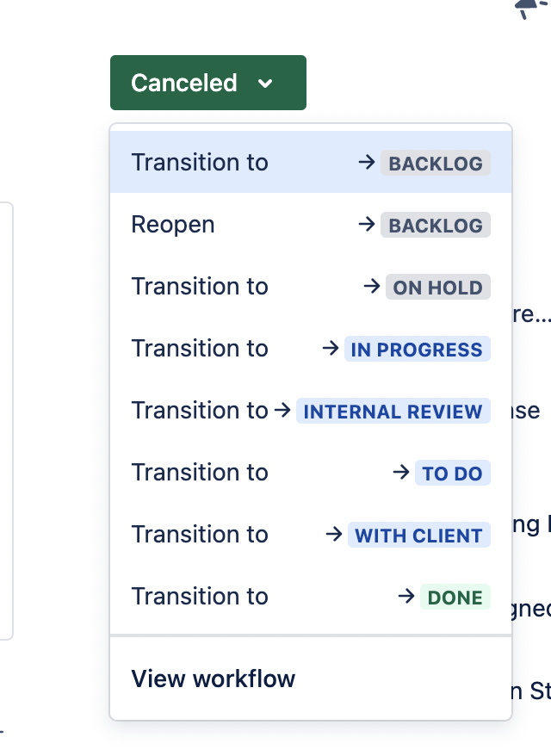Click the BACKLOG badge in Reopen row
Image resolution: width=551 pixels, height=756 pixels.
436,225
